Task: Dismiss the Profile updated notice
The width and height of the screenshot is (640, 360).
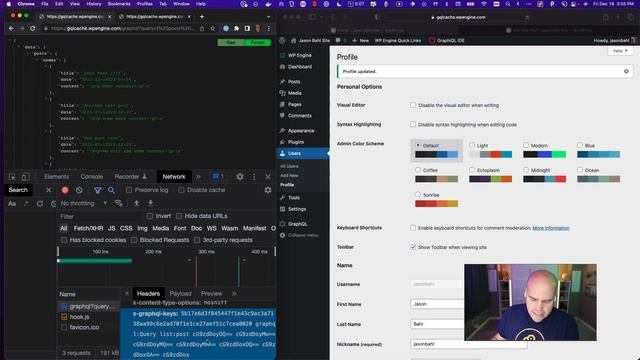Action: [626, 71]
